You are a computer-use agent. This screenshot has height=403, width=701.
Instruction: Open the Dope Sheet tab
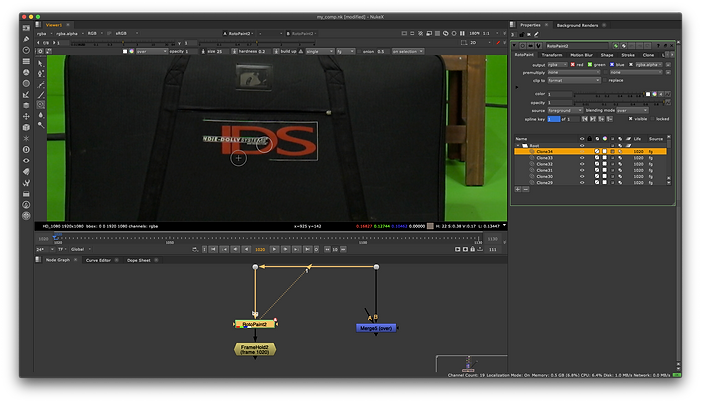[x=139, y=260]
